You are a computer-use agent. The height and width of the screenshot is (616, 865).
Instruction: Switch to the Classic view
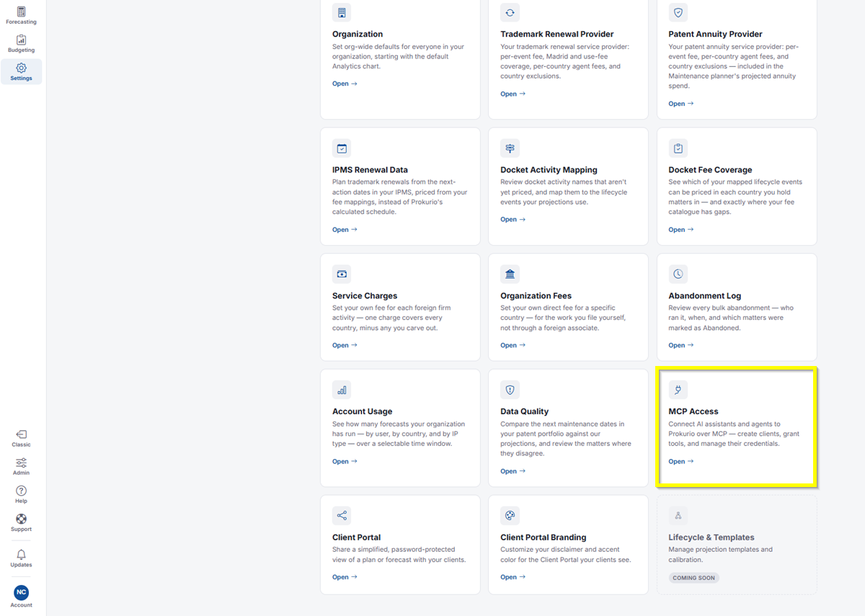21,438
